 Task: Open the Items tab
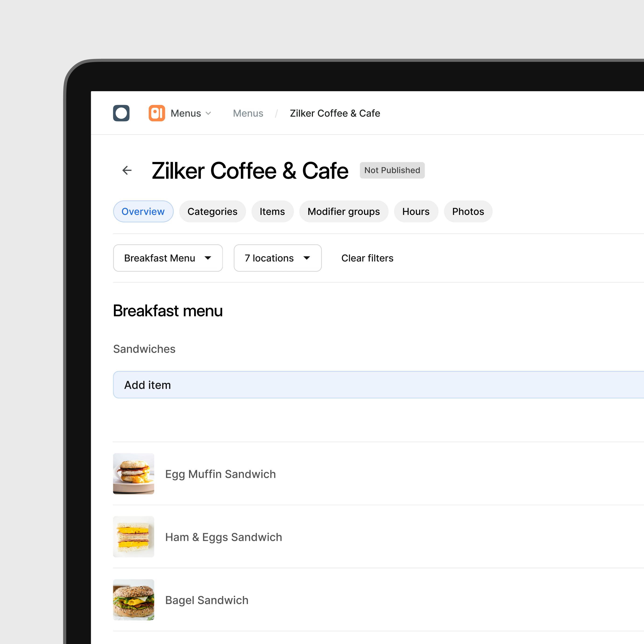[x=272, y=211]
